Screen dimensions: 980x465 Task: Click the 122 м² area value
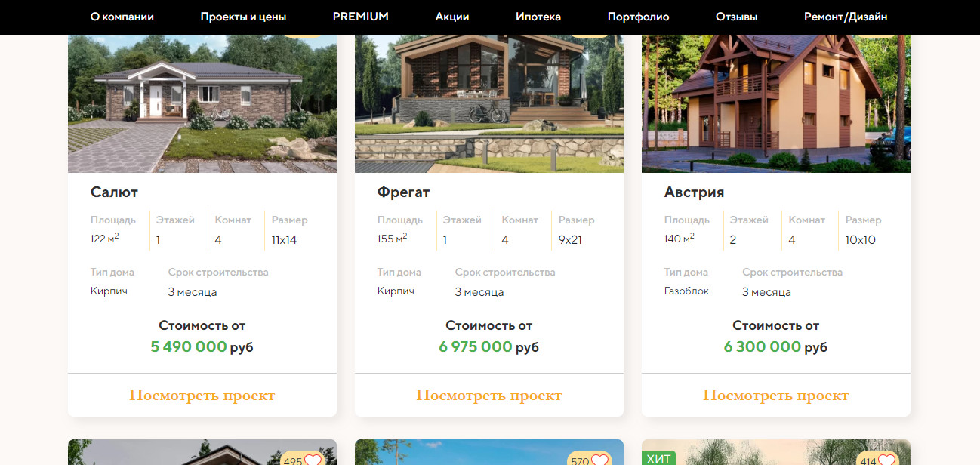(x=105, y=239)
